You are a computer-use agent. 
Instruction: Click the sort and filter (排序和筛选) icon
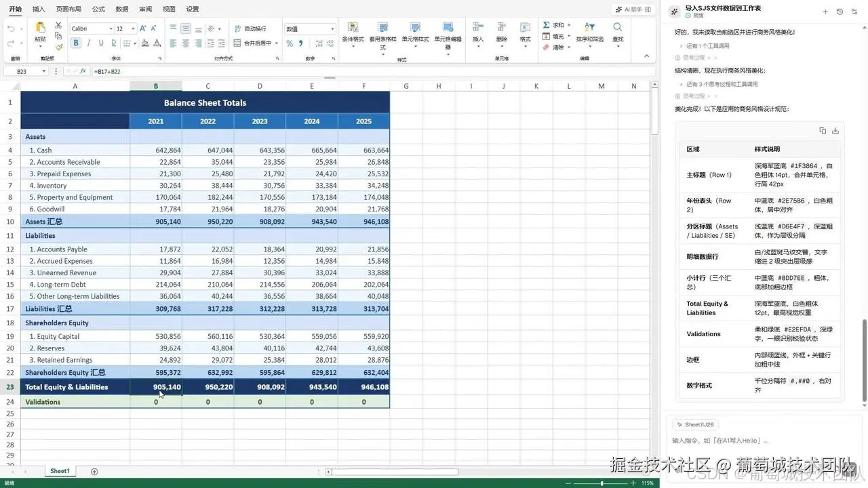(x=589, y=32)
